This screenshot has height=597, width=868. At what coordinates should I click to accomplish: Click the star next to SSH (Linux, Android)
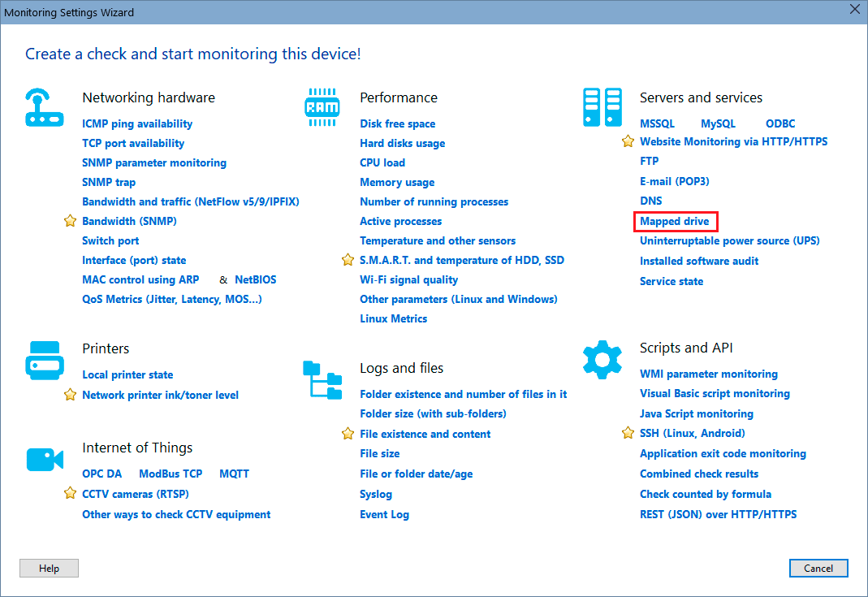(x=627, y=433)
